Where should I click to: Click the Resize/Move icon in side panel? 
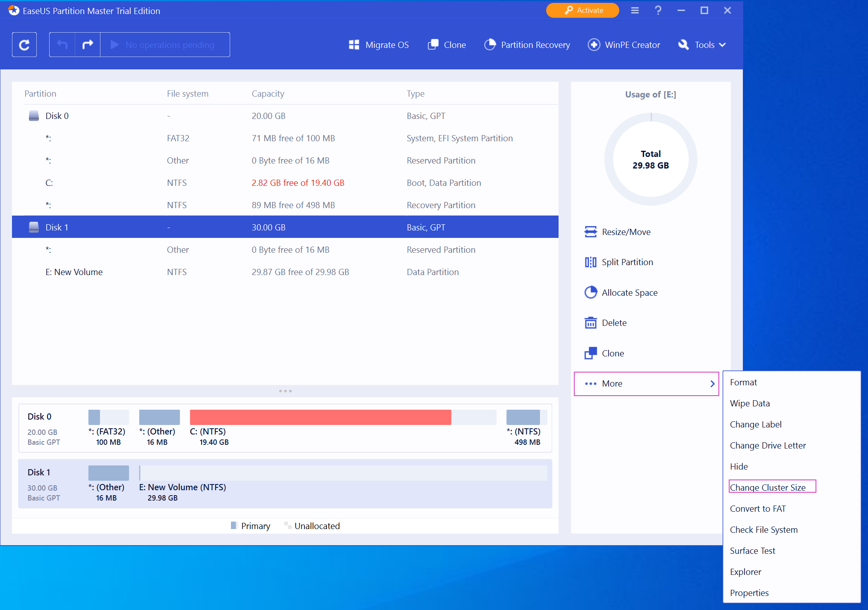click(x=591, y=232)
